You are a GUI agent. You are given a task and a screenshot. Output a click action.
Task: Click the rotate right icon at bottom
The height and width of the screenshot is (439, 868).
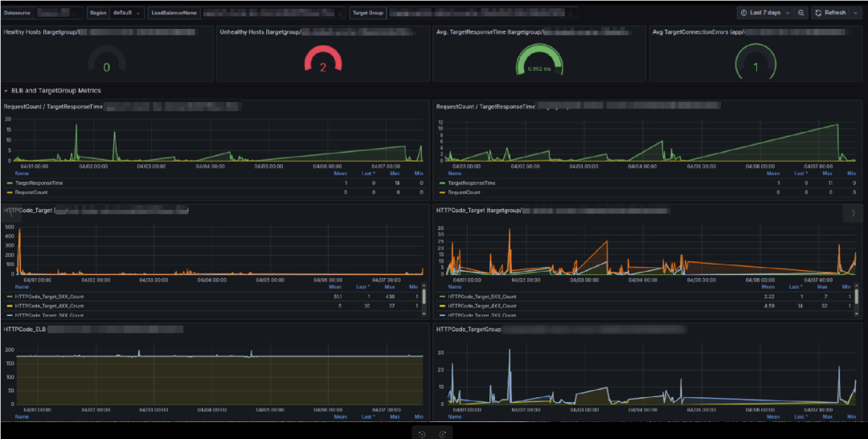(442, 434)
